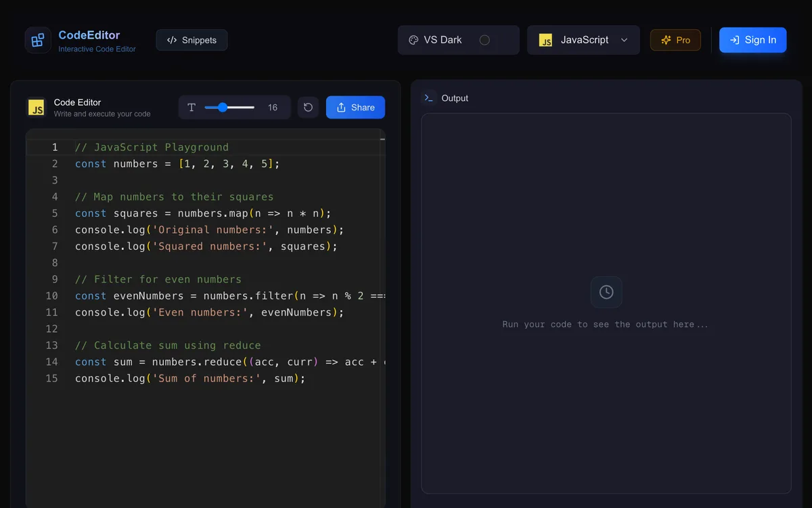The width and height of the screenshot is (812, 508).
Task: Open the VS Dark theme selector
Action: click(459, 40)
